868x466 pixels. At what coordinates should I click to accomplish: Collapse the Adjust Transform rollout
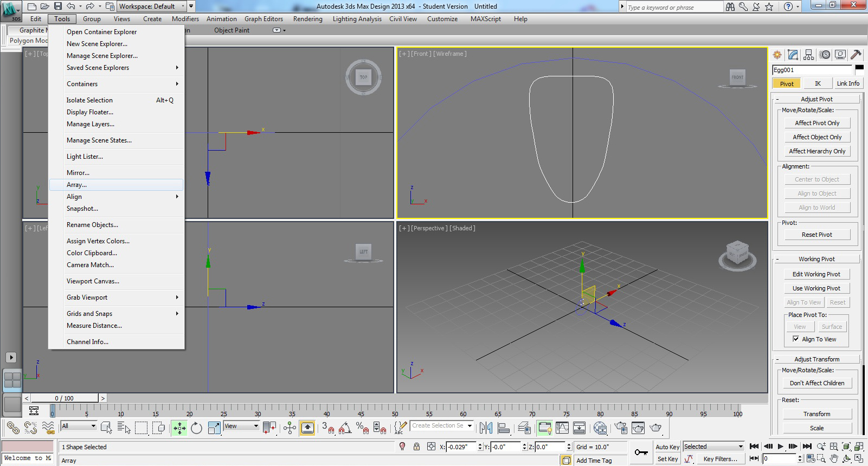coord(816,359)
